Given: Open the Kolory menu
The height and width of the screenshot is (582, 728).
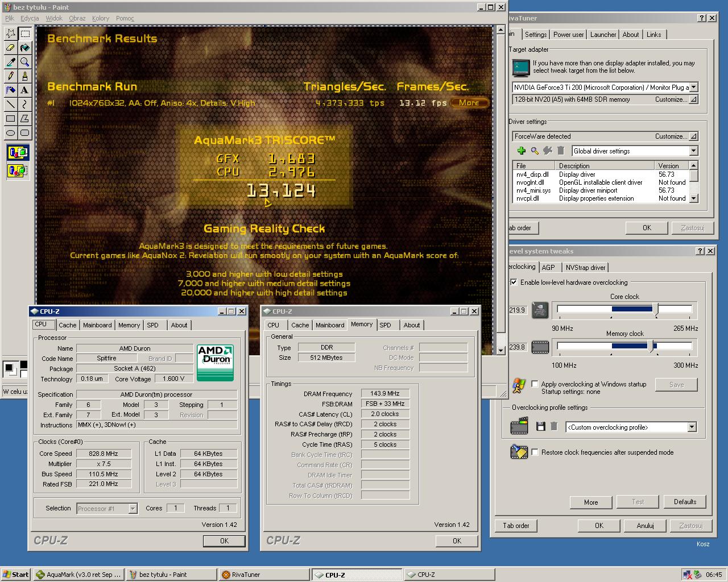Looking at the screenshot, I should coord(101,18).
